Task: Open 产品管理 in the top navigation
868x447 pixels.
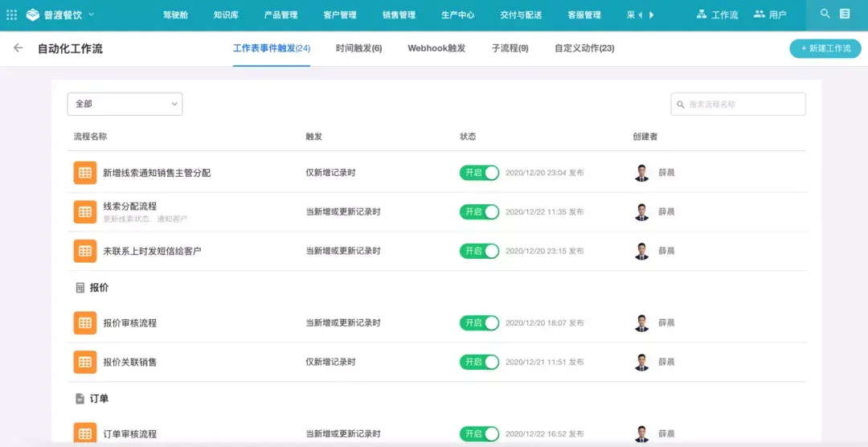Action: click(x=280, y=15)
